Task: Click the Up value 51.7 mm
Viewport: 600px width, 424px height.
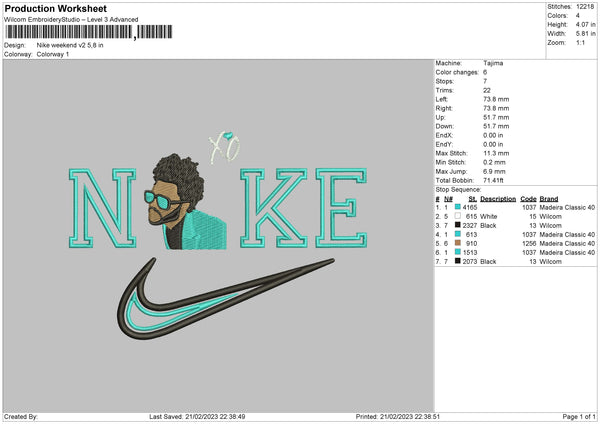Action: pyautogui.click(x=496, y=117)
